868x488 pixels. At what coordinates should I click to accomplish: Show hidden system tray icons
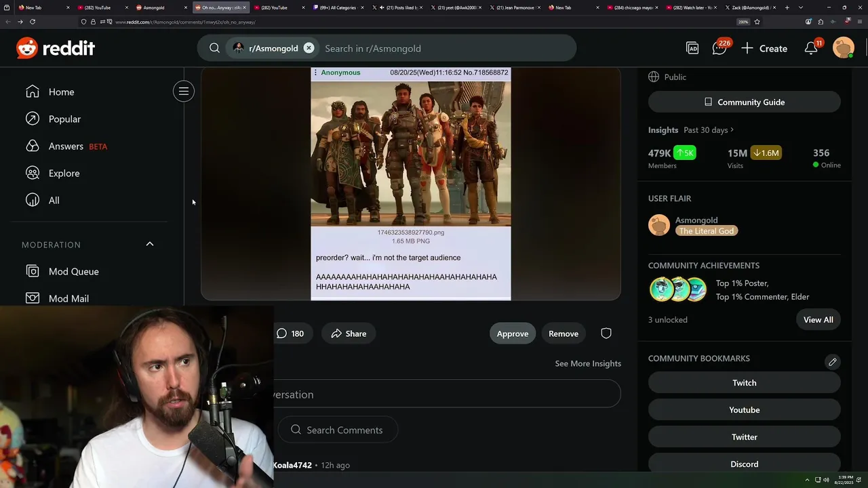tap(807, 480)
